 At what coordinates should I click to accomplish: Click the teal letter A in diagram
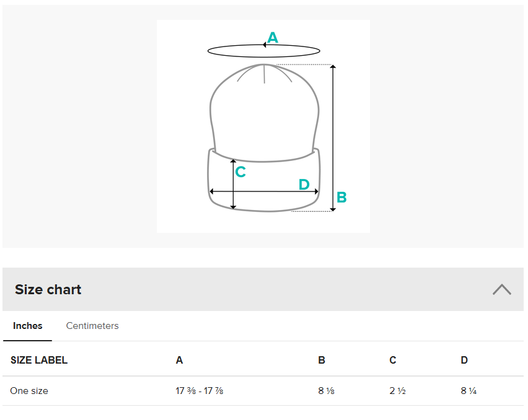click(273, 38)
